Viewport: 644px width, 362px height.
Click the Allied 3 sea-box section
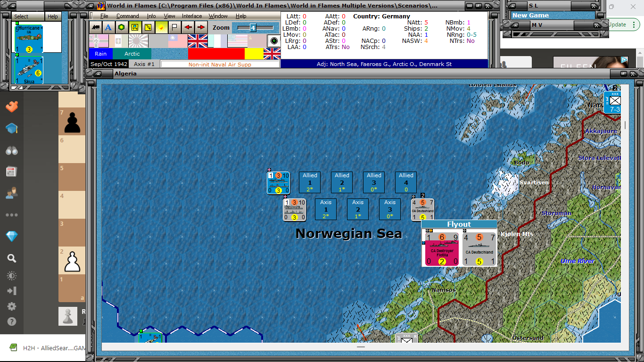tap(374, 182)
